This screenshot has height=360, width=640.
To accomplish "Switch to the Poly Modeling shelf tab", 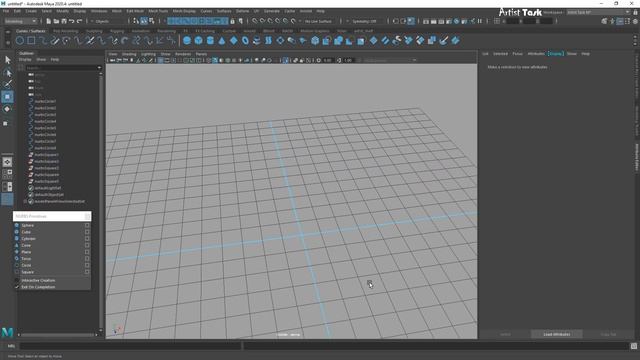I will tap(66, 31).
